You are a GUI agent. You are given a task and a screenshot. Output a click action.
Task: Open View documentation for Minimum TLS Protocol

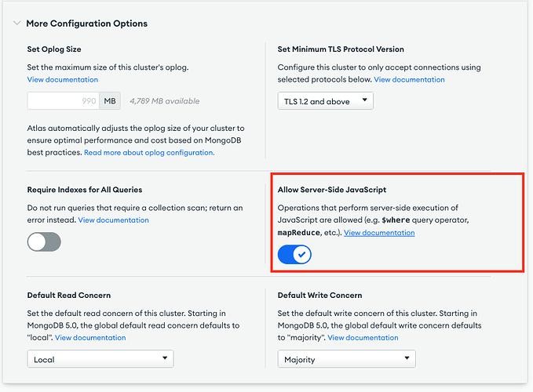409,79
